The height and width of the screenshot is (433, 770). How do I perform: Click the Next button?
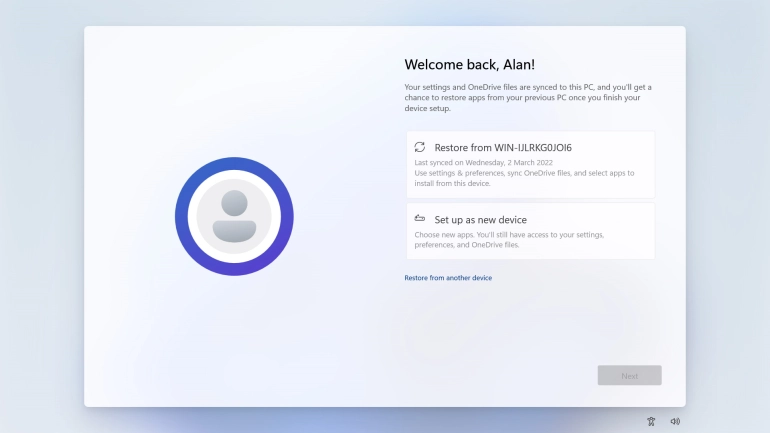[x=629, y=376]
